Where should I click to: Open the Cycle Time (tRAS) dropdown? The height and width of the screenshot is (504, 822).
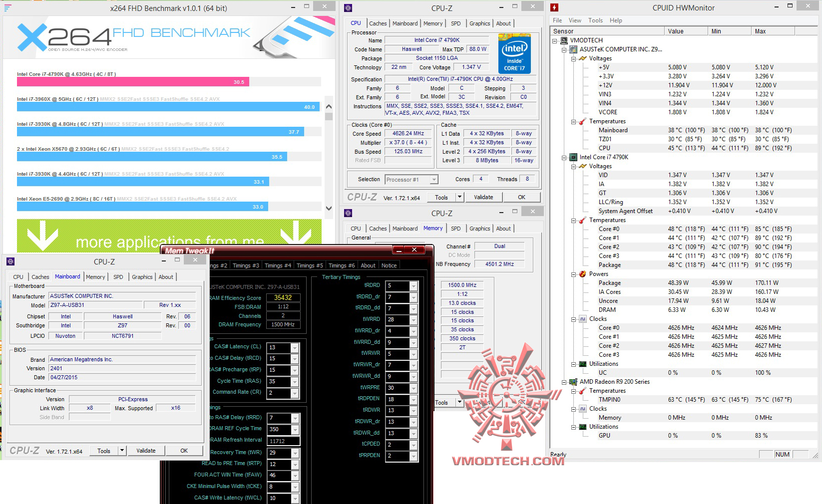(295, 382)
